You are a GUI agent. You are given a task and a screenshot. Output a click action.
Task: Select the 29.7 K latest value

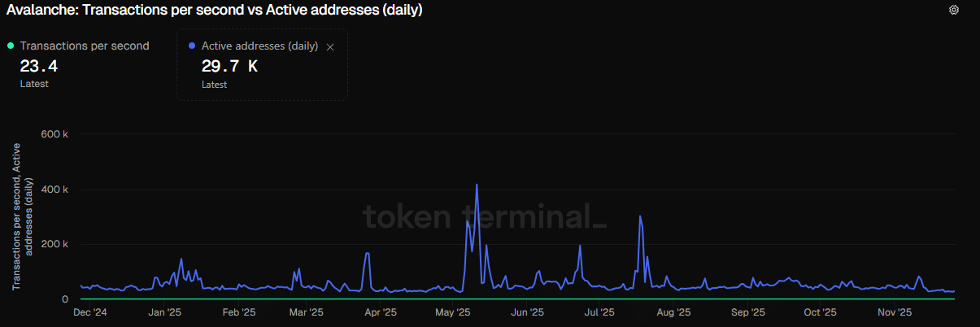[x=229, y=67]
